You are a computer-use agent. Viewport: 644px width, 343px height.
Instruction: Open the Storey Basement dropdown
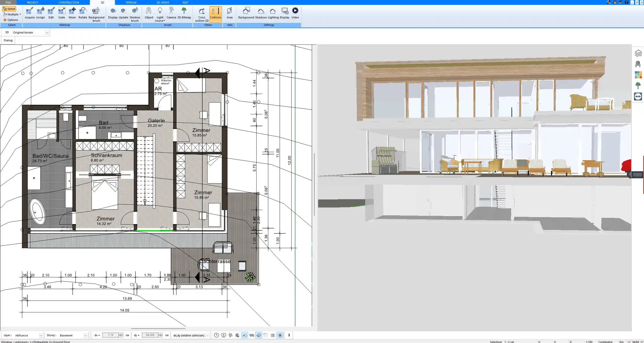tap(85, 335)
